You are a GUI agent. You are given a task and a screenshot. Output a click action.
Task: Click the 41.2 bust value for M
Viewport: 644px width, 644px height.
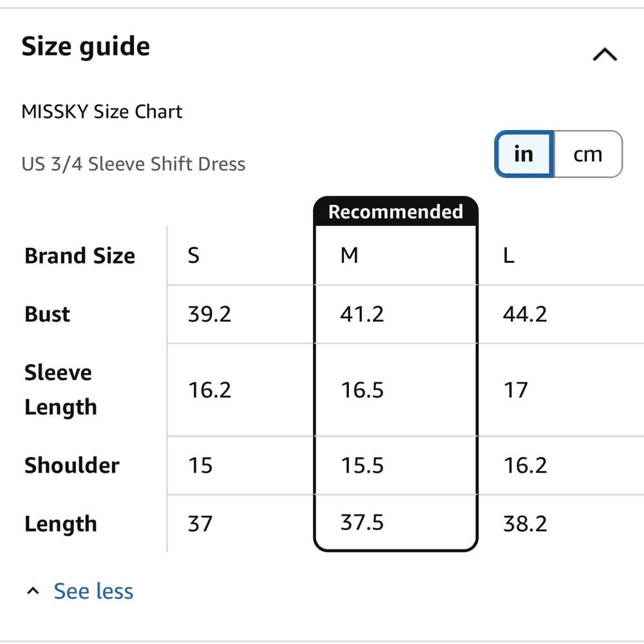tap(362, 314)
